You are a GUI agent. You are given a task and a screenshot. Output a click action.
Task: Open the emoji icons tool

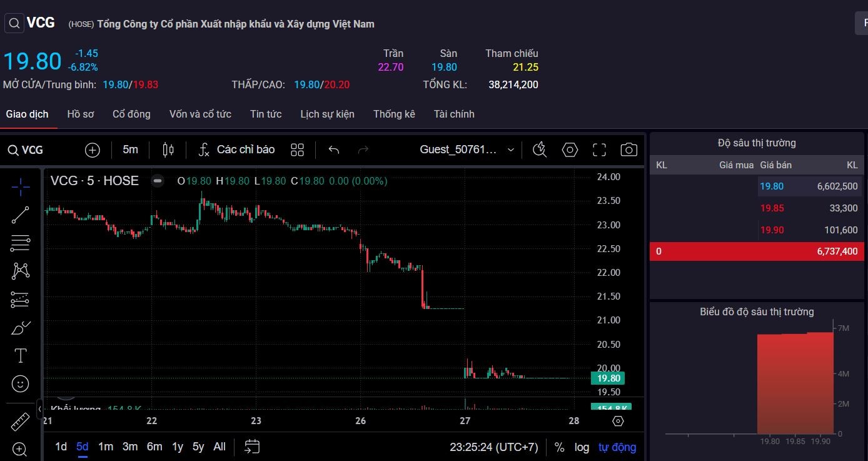[x=20, y=383]
